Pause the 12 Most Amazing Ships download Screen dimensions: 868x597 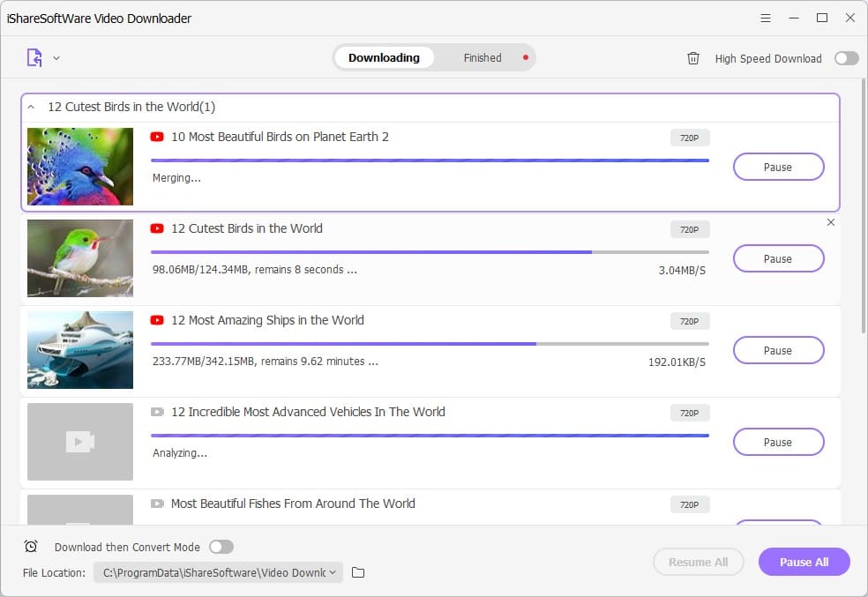pos(777,350)
